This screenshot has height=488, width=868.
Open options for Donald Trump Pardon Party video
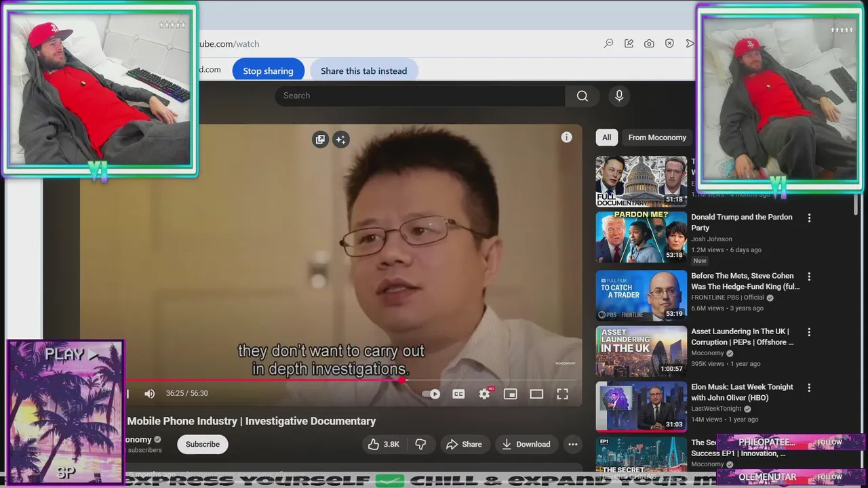coord(809,218)
